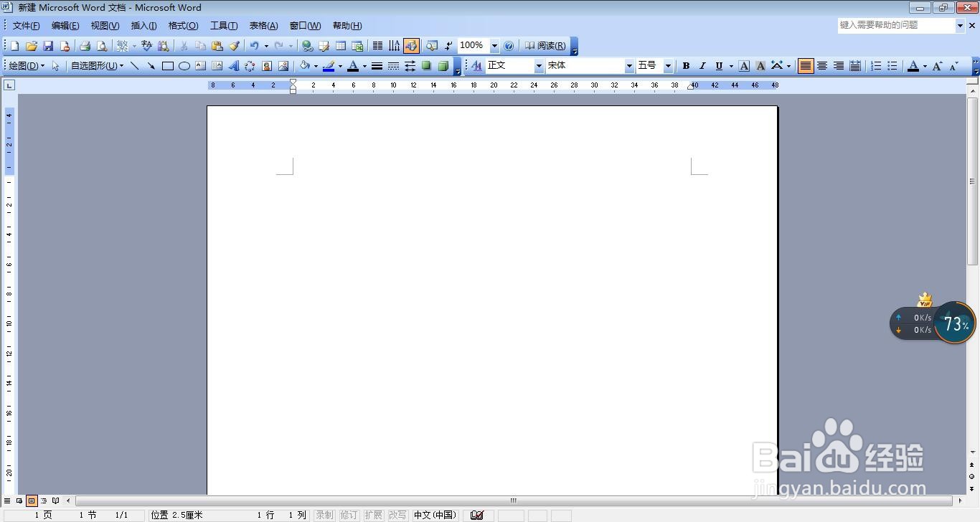Expand the underline style arrow
The height and width of the screenshot is (522, 980).
(x=731, y=66)
